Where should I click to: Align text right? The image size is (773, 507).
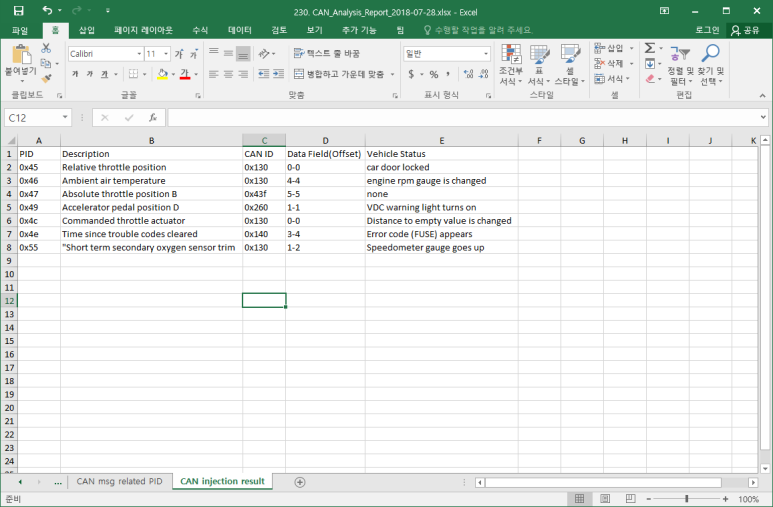pyautogui.click(x=243, y=74)
